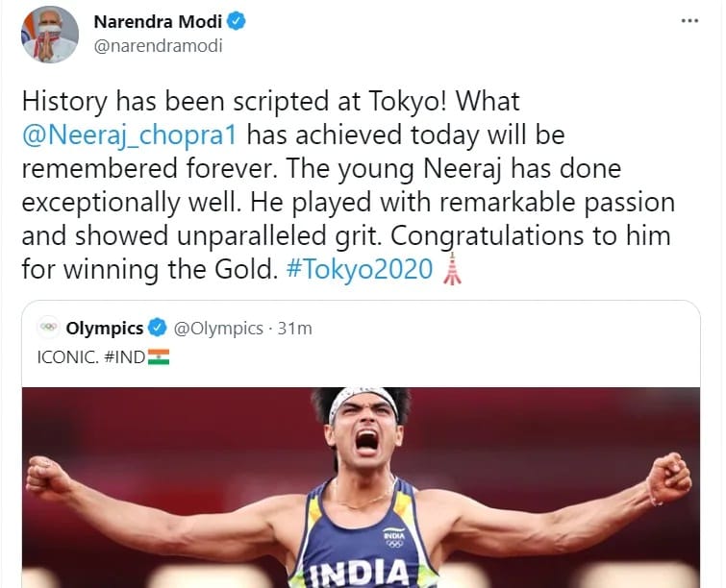The image size is (726, 588).
Task: Click the ICONIC. text of quoted tweet
Action: tap(67, 357)
